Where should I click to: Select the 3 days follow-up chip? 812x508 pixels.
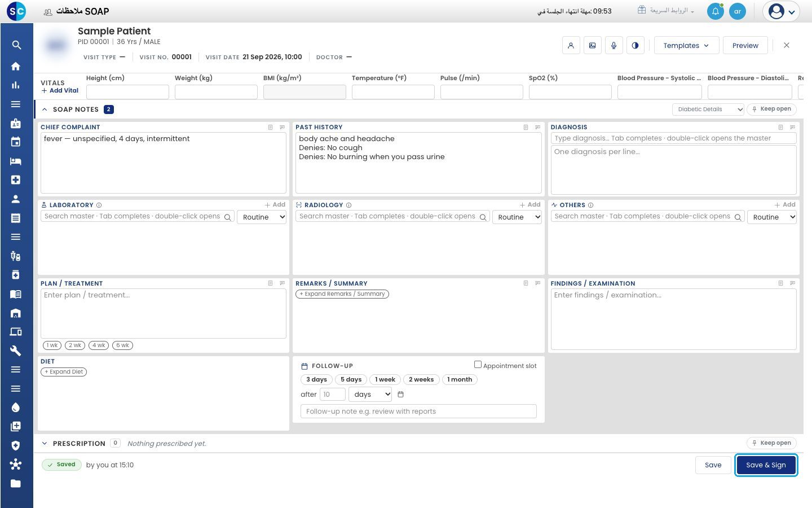[316, 380]
